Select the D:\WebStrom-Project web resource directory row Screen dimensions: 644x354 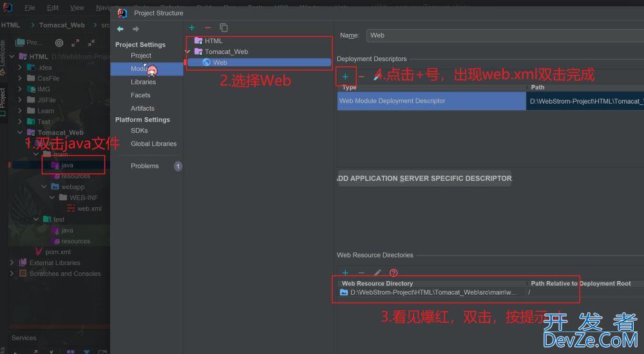click(433, 292)
